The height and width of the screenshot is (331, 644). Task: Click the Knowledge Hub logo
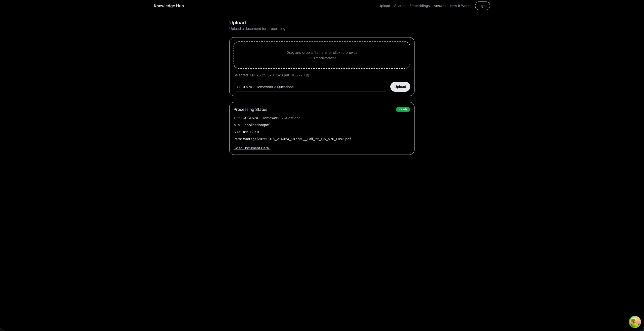click(x=168, y=6)
